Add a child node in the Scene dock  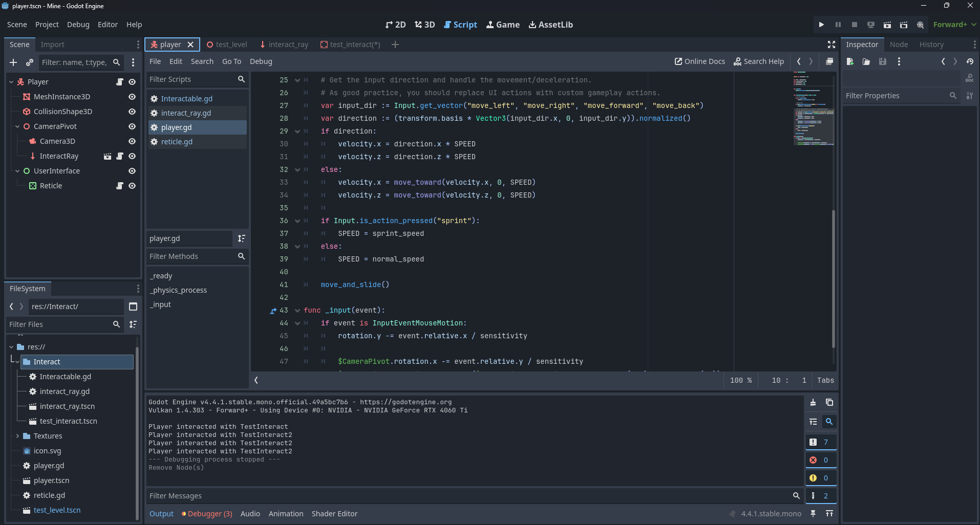[13, 62]
